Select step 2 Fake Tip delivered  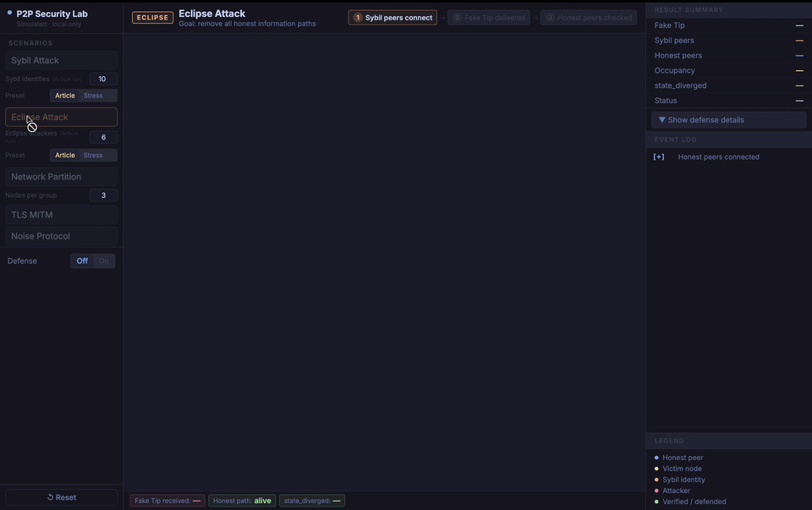click(x=489, y=18)
